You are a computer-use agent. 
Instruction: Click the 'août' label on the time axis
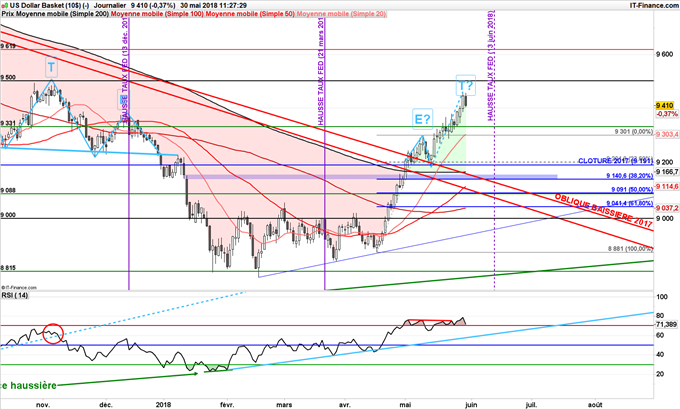595,405
